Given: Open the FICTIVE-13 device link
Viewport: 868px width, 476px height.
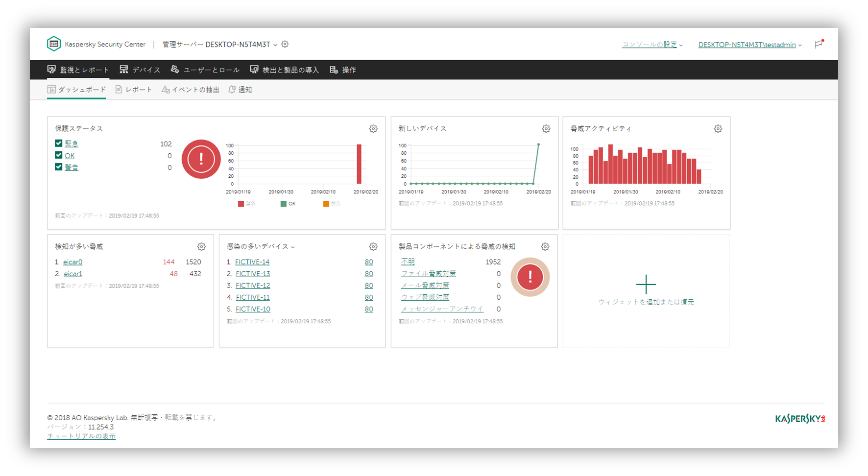Looking at the screenshot, I should [253, 274].
